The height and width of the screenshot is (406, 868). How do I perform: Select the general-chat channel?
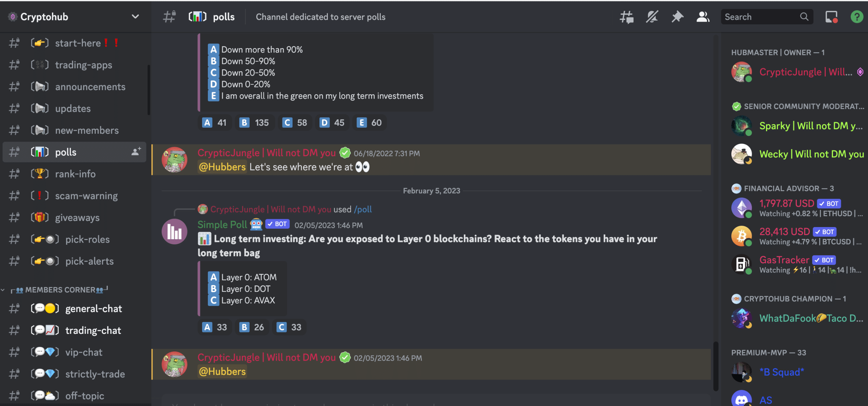93,308
